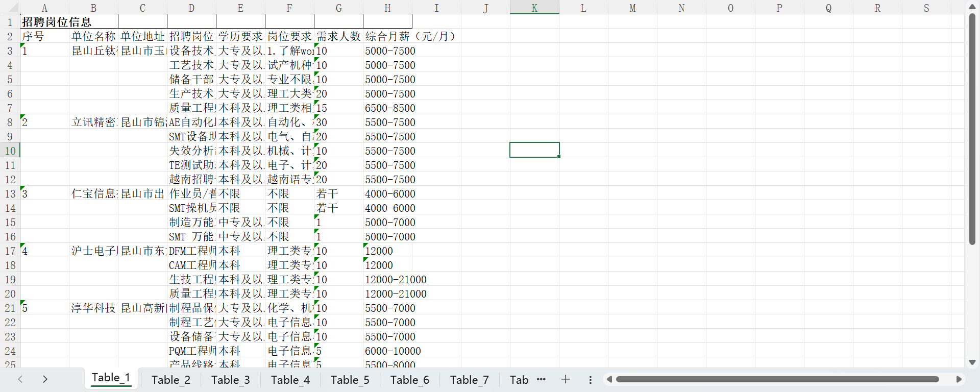The width and height of the screenshot is (980, 392).
Task: Select cell titled 招聘岗位信息
Action: (x=69, y=22)
